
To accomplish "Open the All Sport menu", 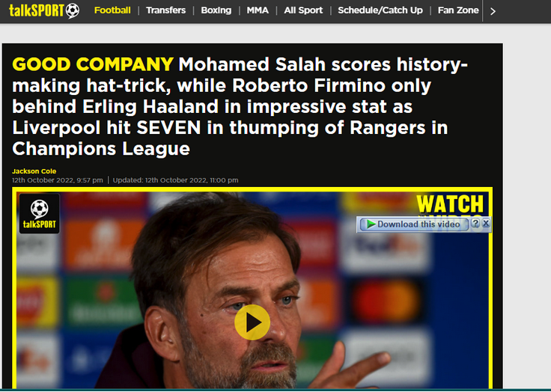I will (x=303, y=10).
